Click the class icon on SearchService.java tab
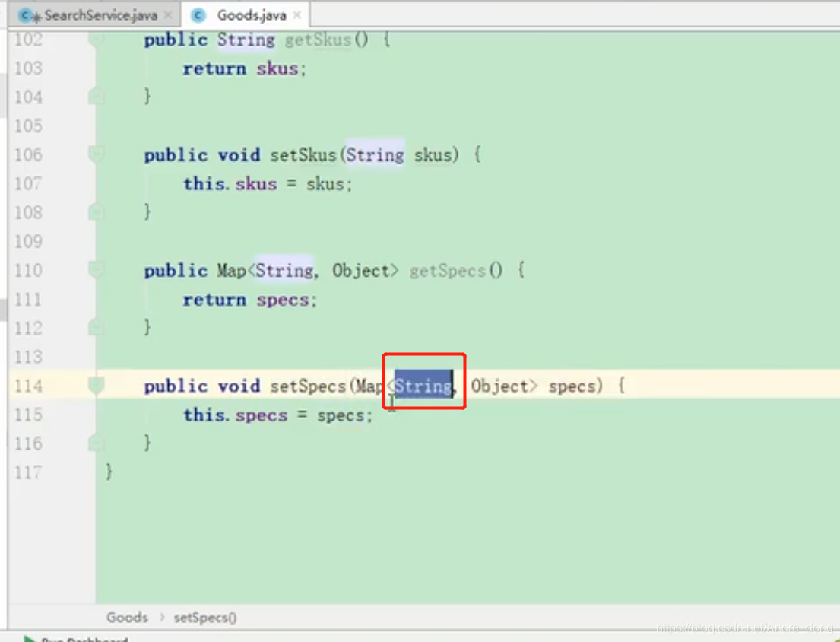The image size is (840, 642). point(28,15)
